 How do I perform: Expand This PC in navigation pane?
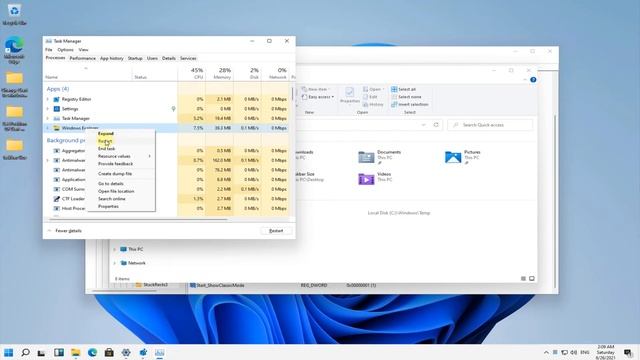point(115,249)
